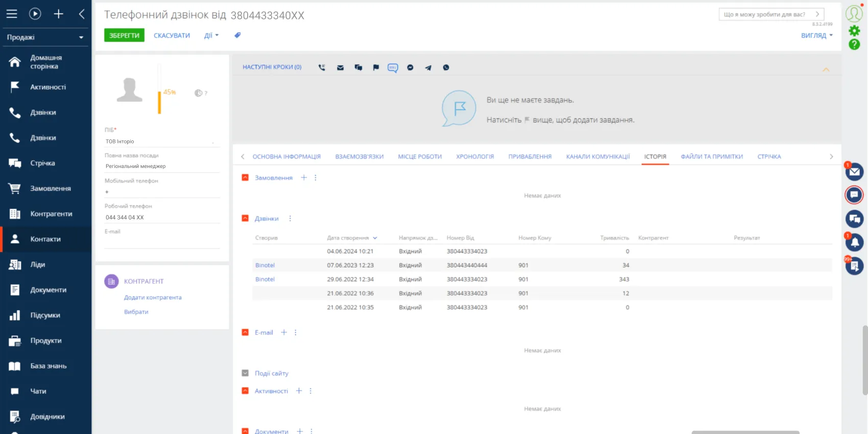Switch to the ОСНОВНА ІНФОРМАЦІЯ tab
The height and width of the screenshot is (434, 868).
coord(286,157)
